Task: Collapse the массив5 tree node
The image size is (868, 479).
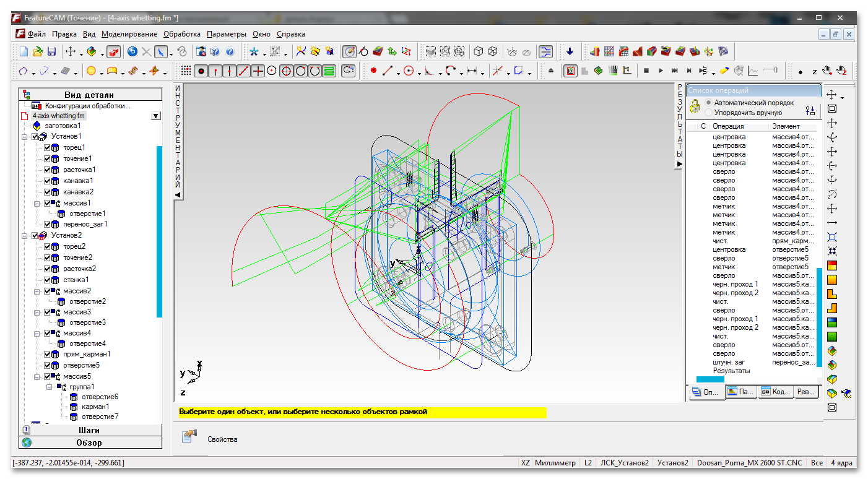Action: (38, 376)
